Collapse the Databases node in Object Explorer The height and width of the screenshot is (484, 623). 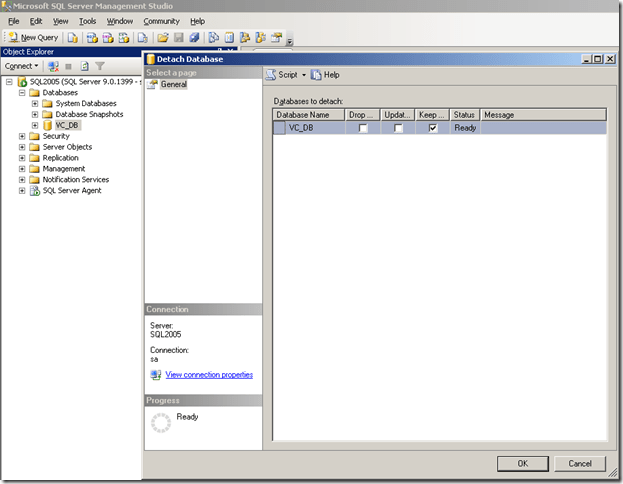click(23, 92)
